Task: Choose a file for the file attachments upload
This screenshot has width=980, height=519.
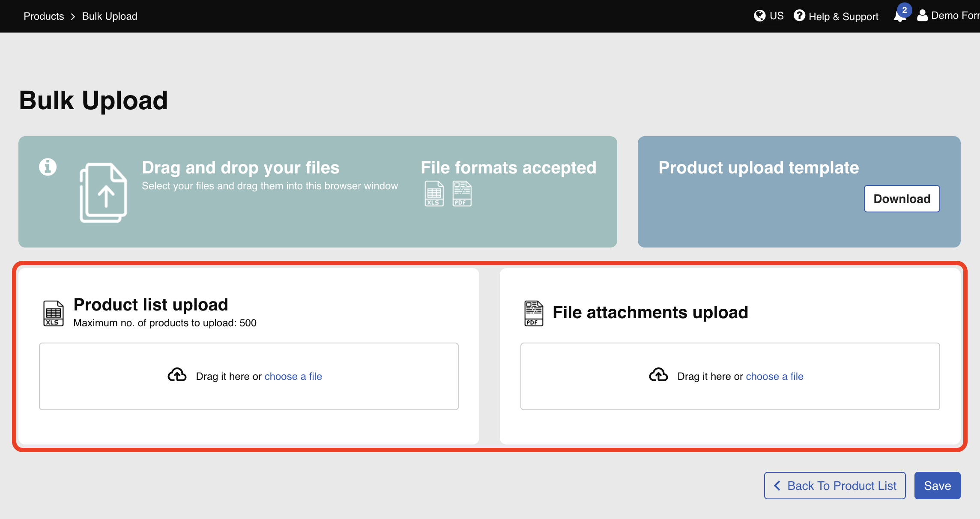Action: point(774,376)
